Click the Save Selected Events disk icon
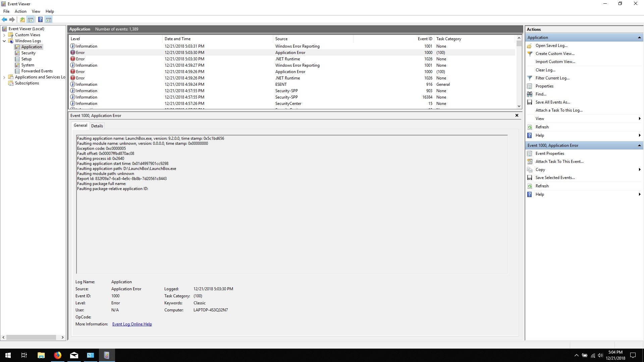Viewport: 644px width, 362px height. click(530, 178)
